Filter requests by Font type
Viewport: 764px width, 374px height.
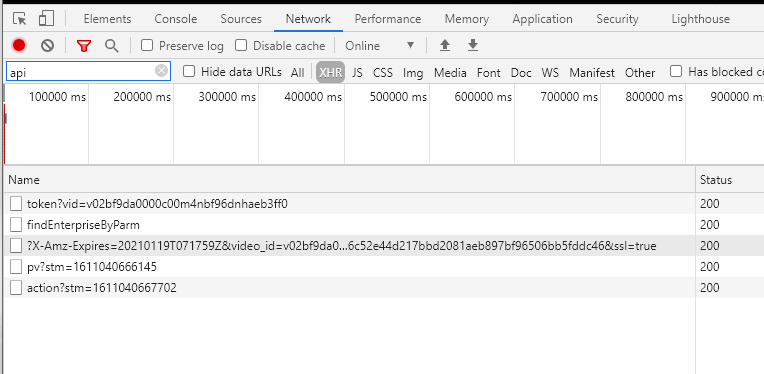488,73
